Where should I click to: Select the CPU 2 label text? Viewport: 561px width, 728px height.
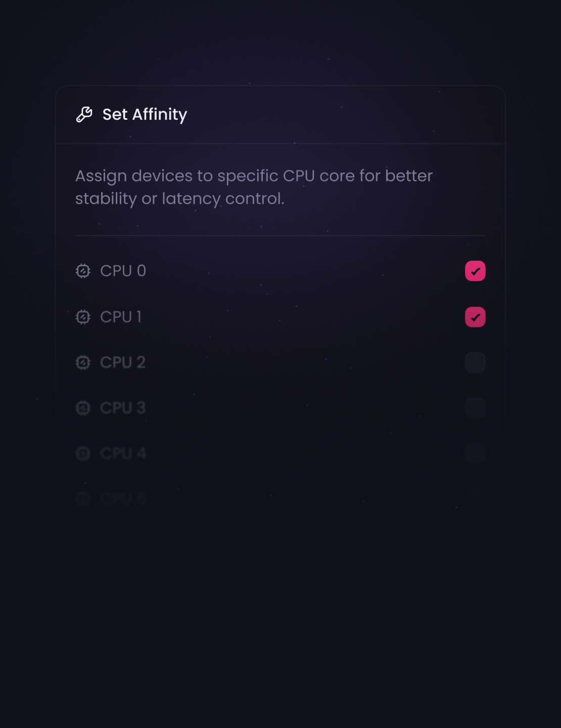(x=123, y=362)
